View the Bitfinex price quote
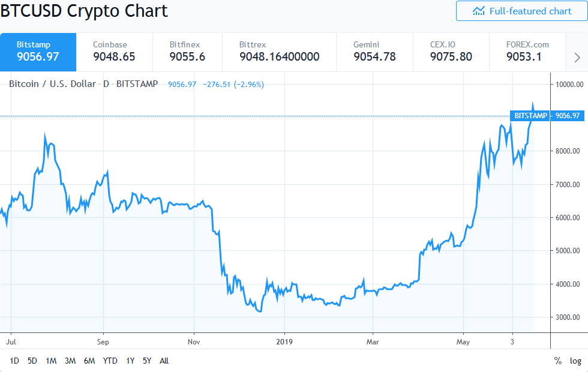This screenshot has height=372, width=588. 187,52
